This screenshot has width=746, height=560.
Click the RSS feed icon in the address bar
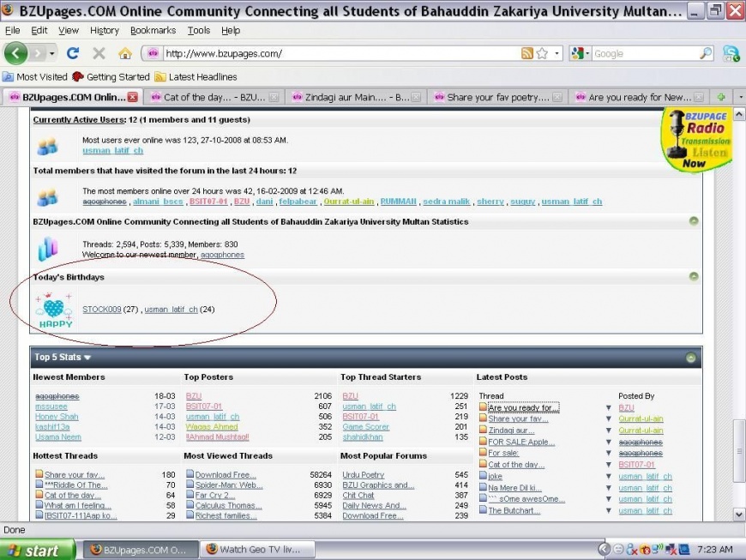tap(527, 53)
